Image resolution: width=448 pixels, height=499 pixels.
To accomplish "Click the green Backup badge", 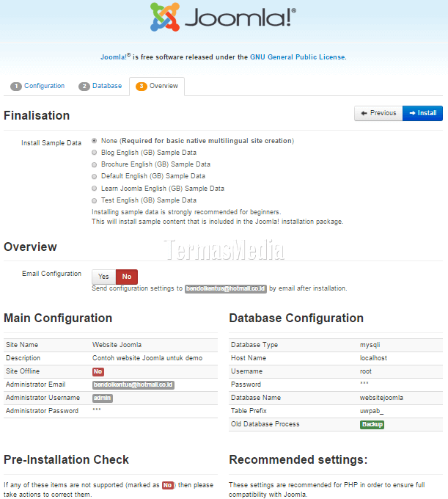I will coord(372,425).
